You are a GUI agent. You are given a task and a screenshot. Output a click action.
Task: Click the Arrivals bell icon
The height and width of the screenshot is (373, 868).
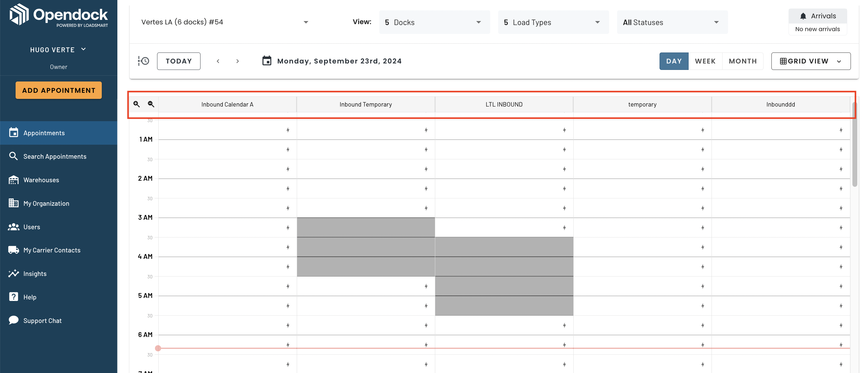tap(803, 16)
